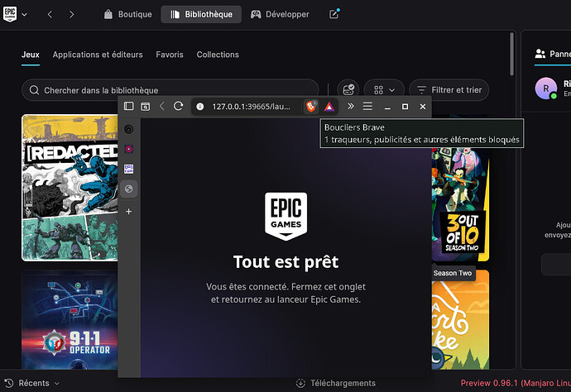Click the library vertical scrollbar
Image resolution: width=571 pixels, height=392 pixels.
tap(511, 54)
